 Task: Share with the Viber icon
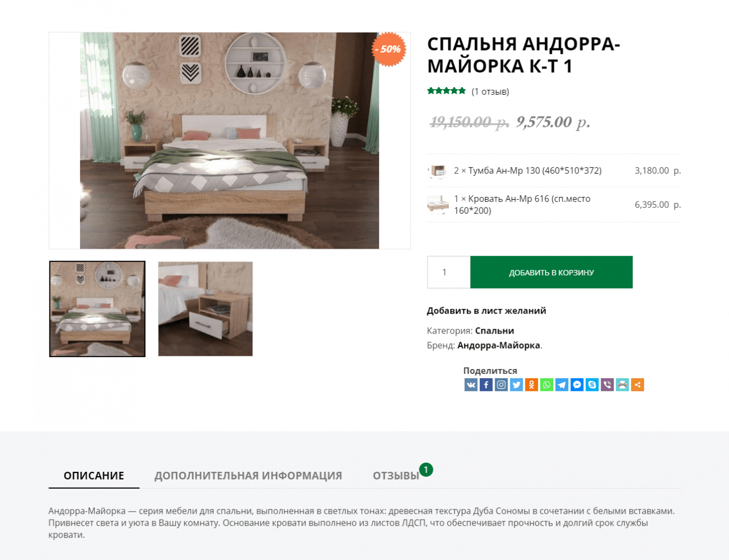point(607,385)
